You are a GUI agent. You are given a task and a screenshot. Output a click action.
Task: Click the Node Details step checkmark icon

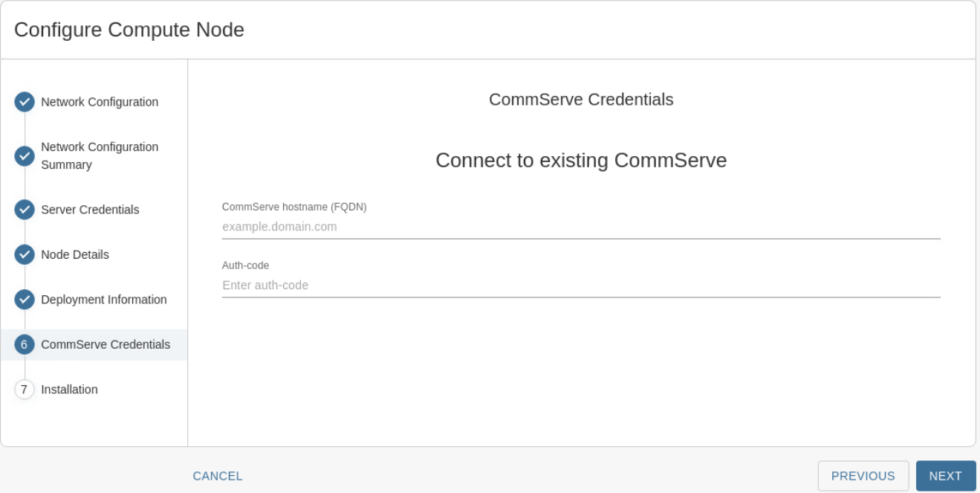click(x=25, y=254)
